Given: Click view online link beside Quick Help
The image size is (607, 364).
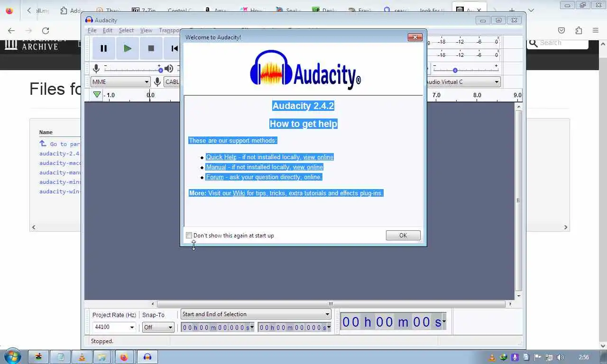Looking at the screenshot, I should [x=318, y=157].
